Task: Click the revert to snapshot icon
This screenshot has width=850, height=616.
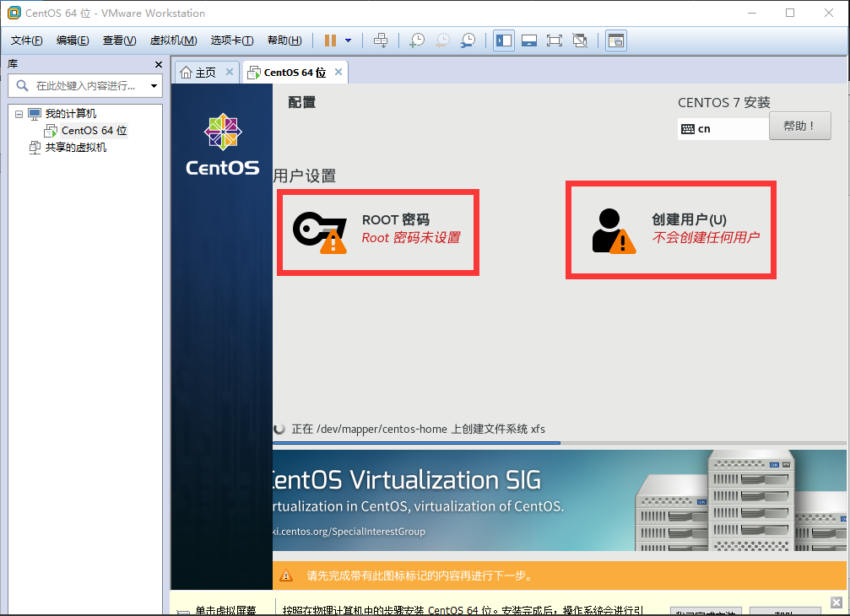Action: [442, 41]
